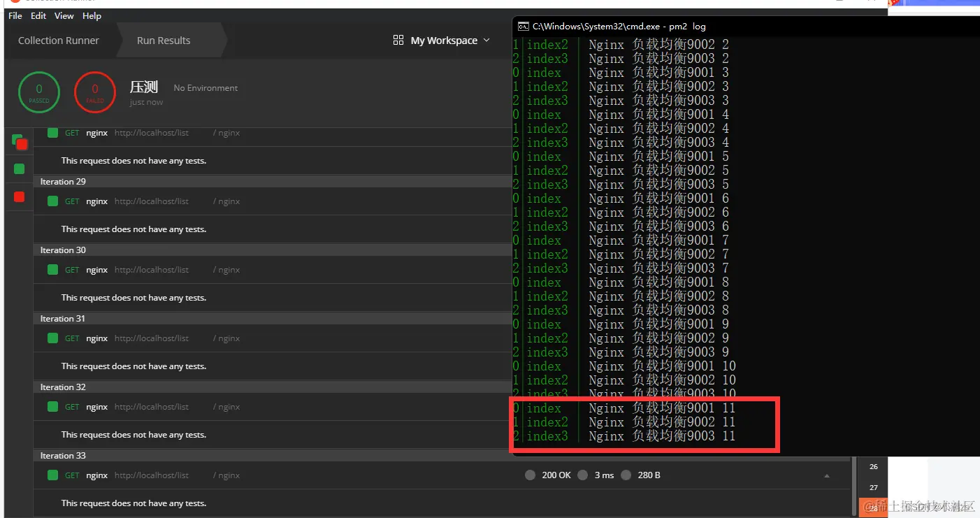Viewport: 980px width, 518px height.
Task: Click log line 'Nginx 负载均衡9003 2' in cmd
Action: 658,59
